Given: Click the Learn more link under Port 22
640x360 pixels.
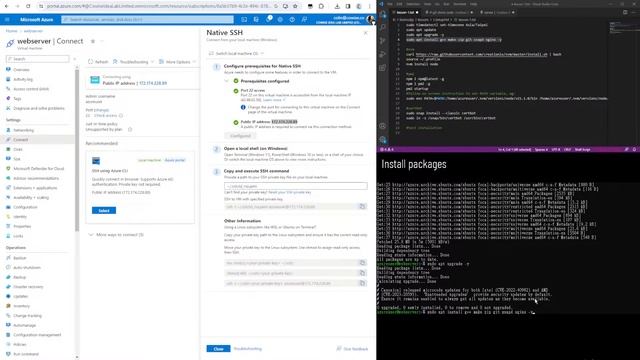Looking at the screenshot, I should click(x=272, y=100).
